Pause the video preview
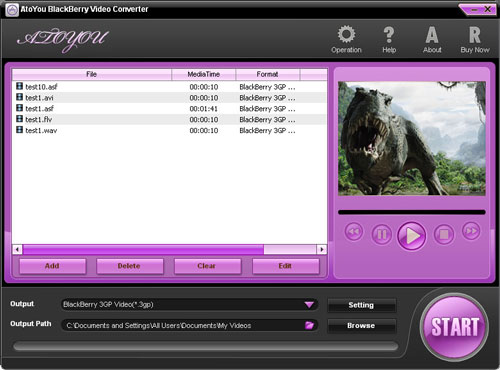The height and width of the screenshot is (370, 500). pyautogui.click(x=382, y=235)
